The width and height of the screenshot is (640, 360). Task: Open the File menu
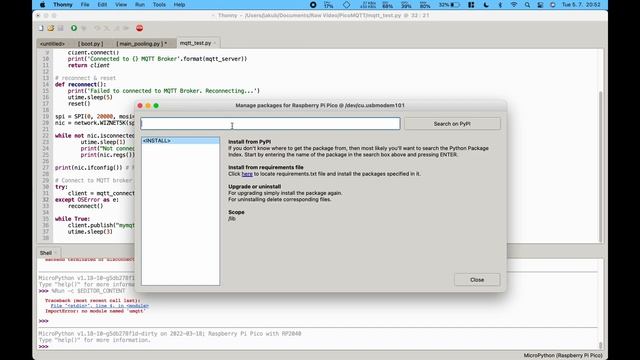85,5
